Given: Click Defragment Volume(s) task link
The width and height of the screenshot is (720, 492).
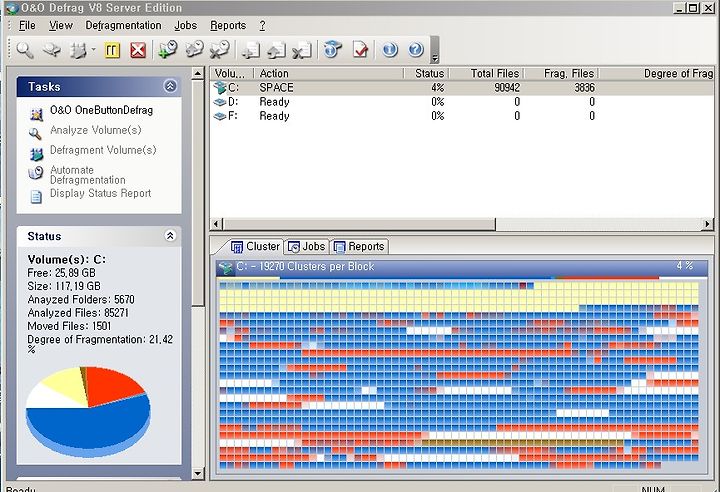Looking at the screenshot, I should point(103,150).
